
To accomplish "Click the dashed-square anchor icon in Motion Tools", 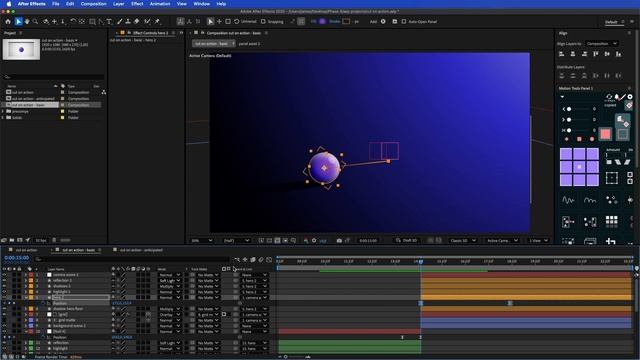I will (x=611, y=178).
